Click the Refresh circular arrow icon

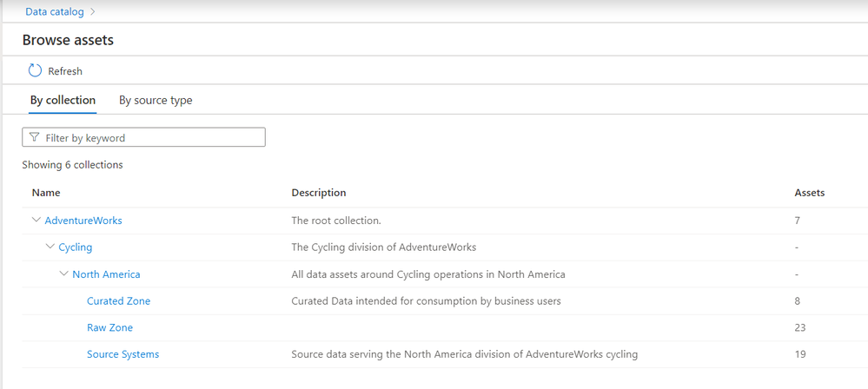pos(35,70)
